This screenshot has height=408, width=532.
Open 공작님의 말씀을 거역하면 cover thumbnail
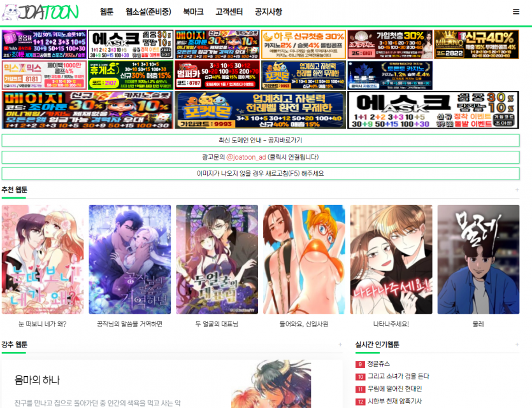(129, 259)
